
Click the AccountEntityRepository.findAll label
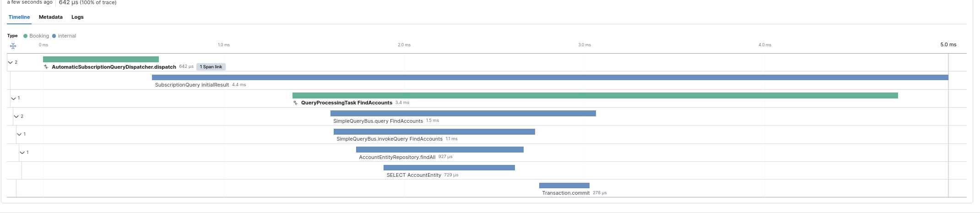point(397,157)
